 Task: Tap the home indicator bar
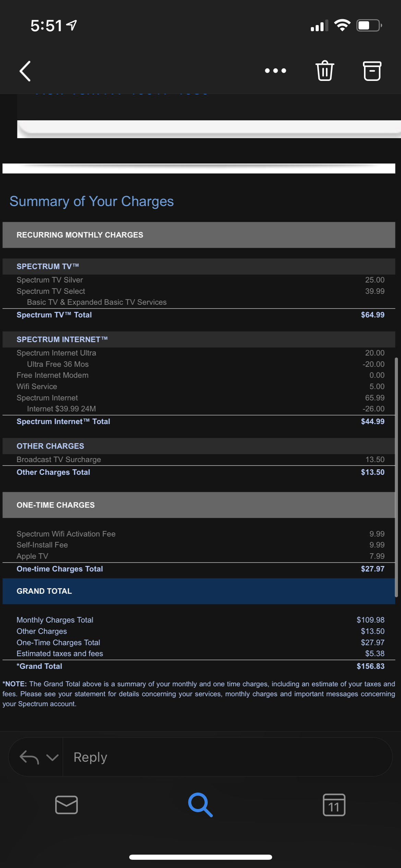200,857
